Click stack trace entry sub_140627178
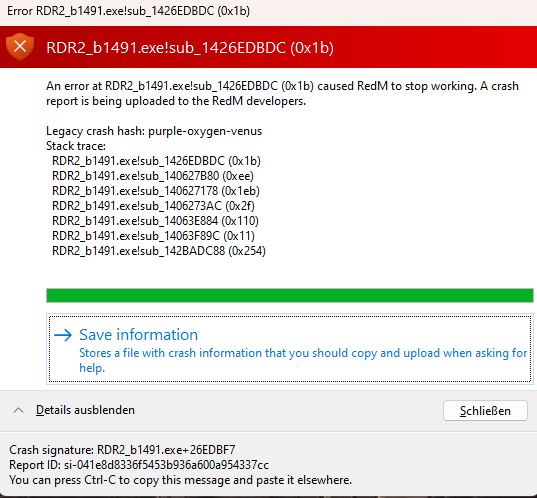The width and height of the screenshot is (537, 498). click(156, 191)
